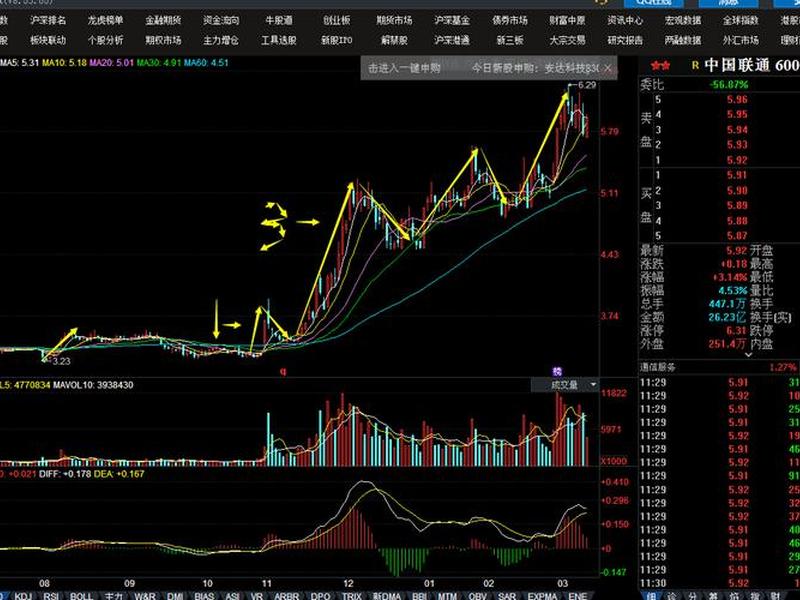Select 沪深港通 in second menu row
Screen dimensions: 800x600
452,40
